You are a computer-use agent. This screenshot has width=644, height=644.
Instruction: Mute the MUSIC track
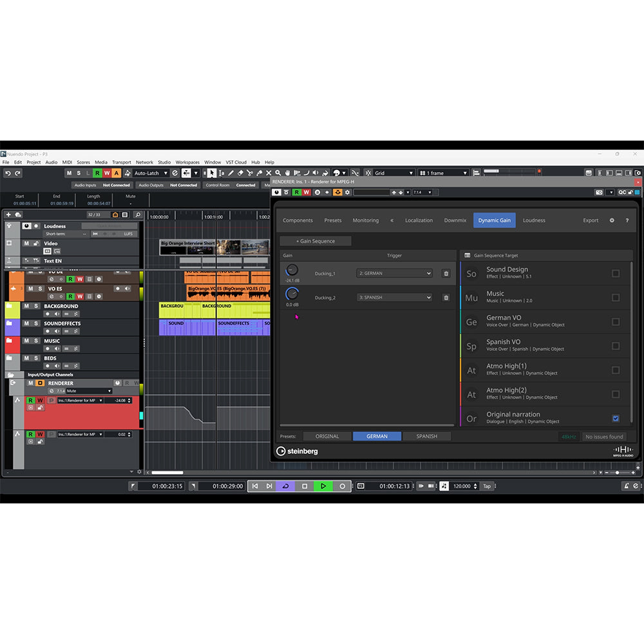click(x=26, y=341)
